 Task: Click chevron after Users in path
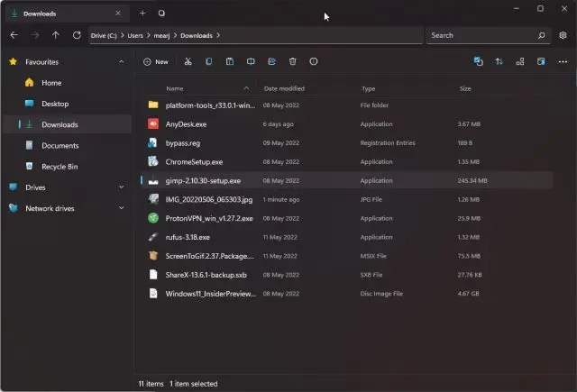149,35
